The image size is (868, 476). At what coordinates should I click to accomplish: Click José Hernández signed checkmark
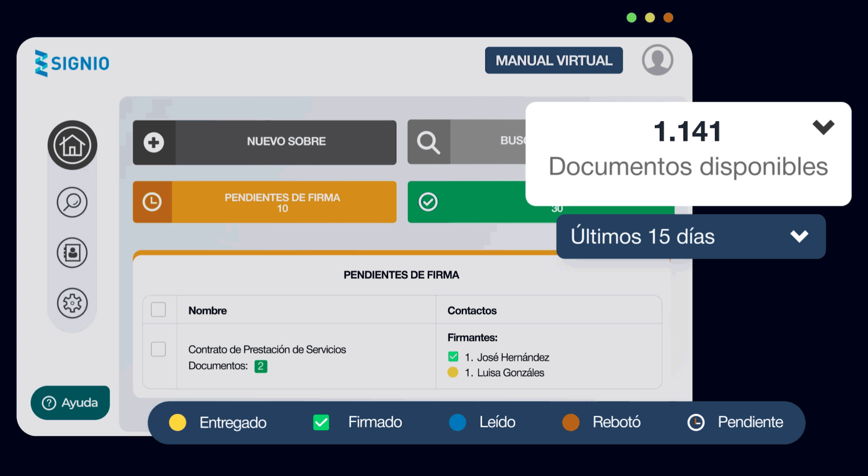(x=453, y=356)
